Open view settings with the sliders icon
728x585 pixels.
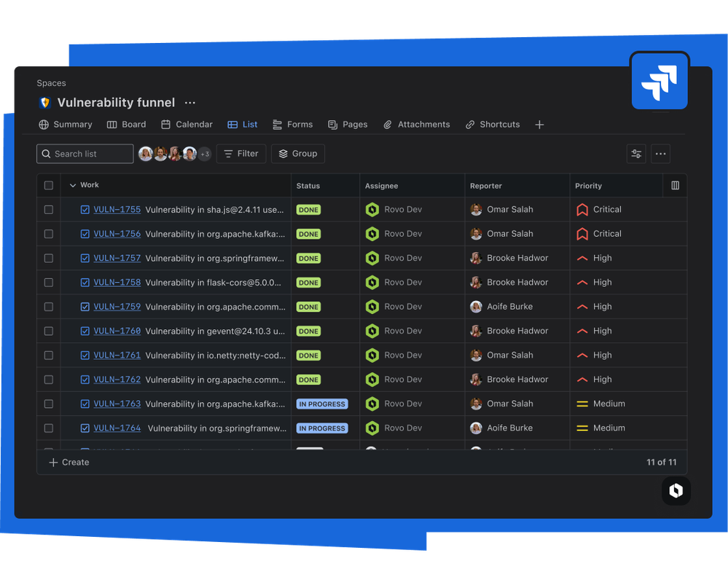635,154
